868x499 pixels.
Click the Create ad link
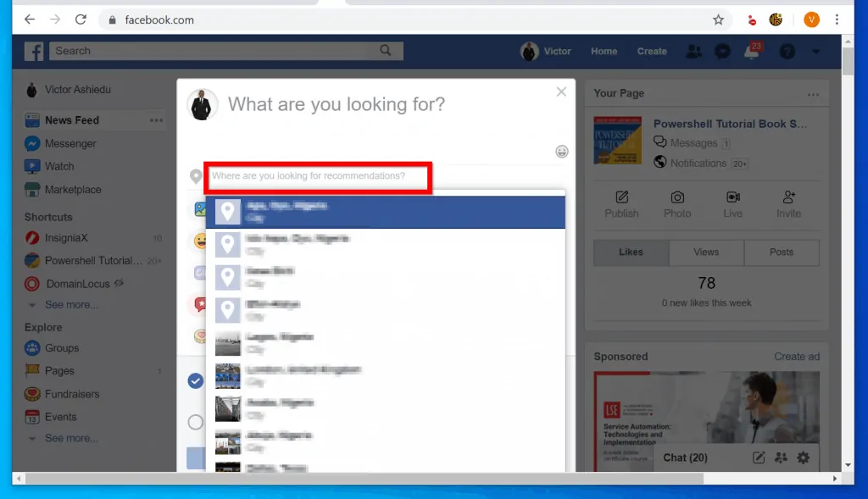[796, 357]
